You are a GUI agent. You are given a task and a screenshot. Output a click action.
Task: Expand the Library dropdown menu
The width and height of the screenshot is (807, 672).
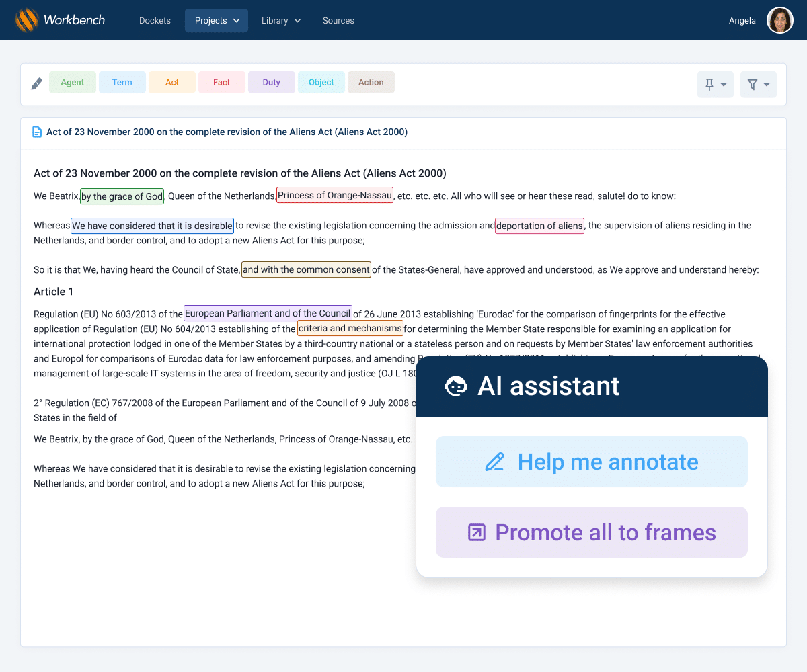pos(281,21)
